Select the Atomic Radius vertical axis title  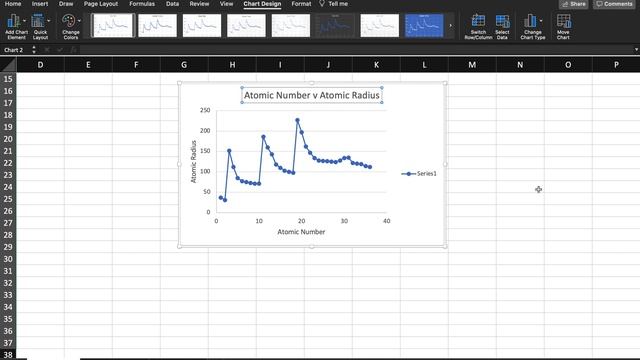193,162
